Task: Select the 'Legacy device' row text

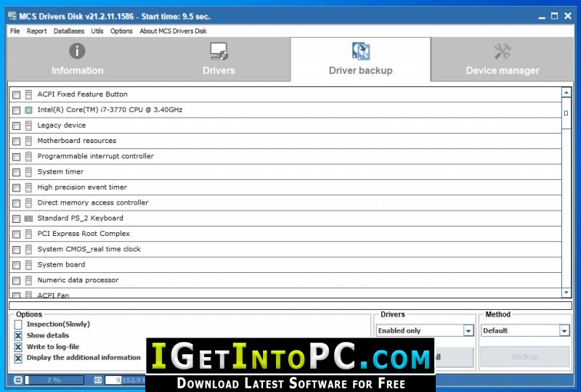Action: point(62,126)
